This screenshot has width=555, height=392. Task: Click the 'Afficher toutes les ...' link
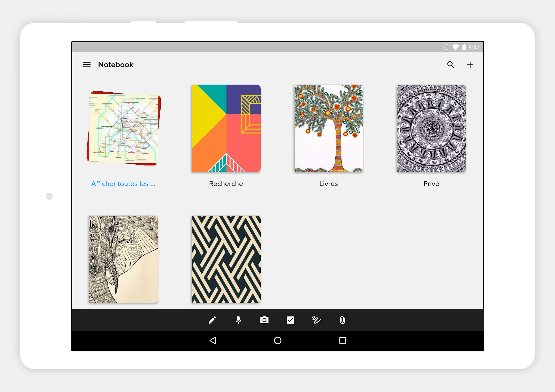(123, 184)
